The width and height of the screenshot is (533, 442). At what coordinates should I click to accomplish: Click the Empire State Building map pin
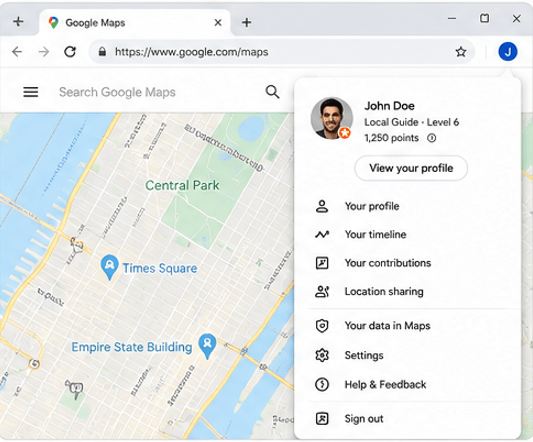click(x=207, y=346)
